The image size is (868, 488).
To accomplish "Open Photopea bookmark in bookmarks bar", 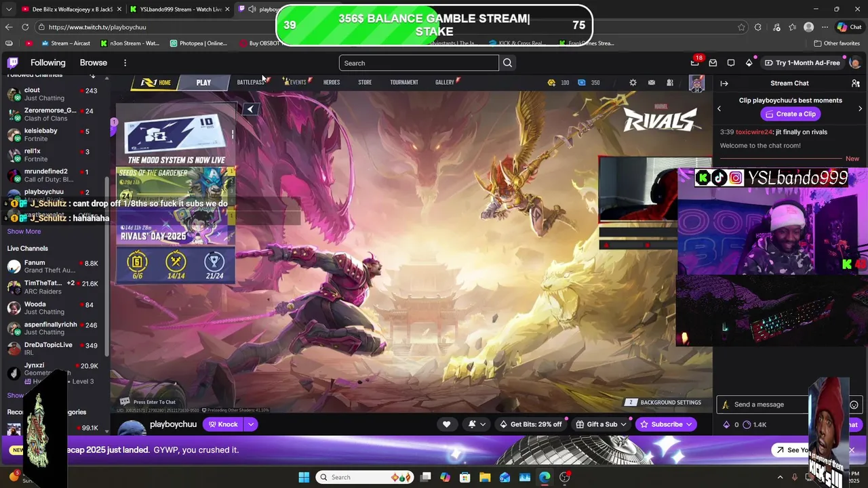I will (199, 43).
